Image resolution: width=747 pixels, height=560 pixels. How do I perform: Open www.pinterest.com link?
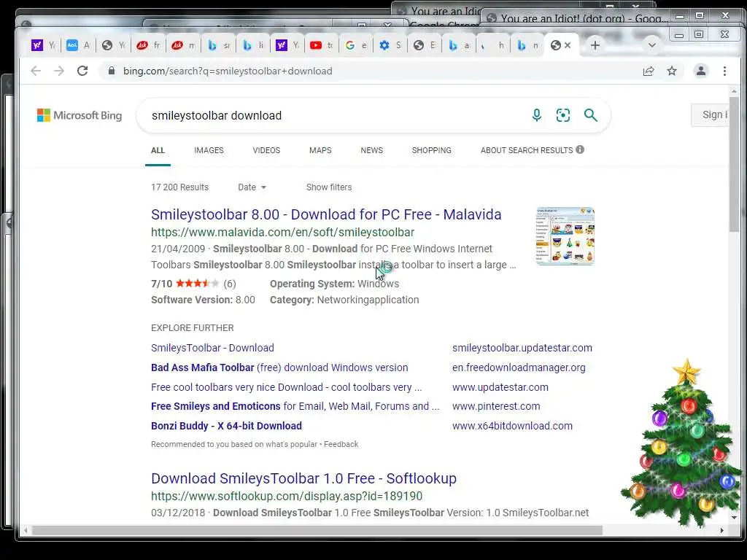tap(496, 406)
